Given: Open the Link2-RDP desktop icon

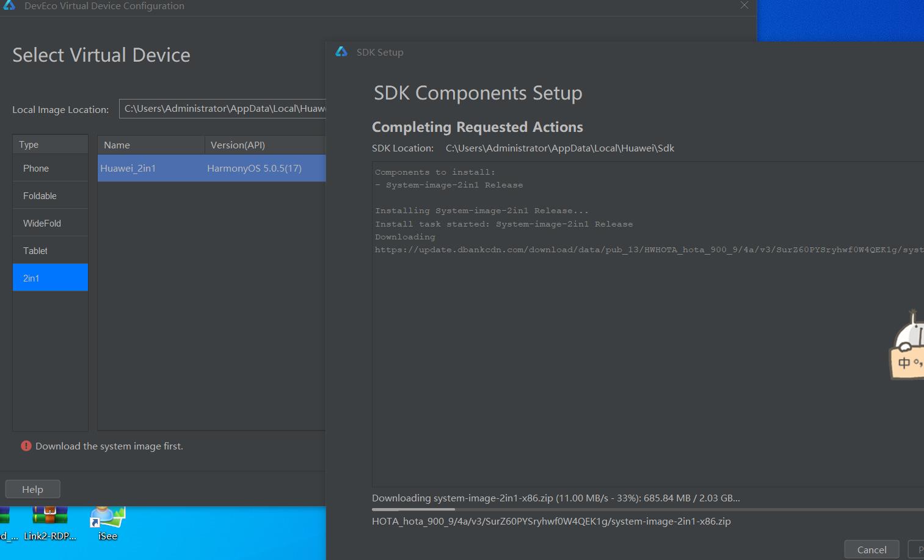Looking at the screenshot, I should point(50,524).
